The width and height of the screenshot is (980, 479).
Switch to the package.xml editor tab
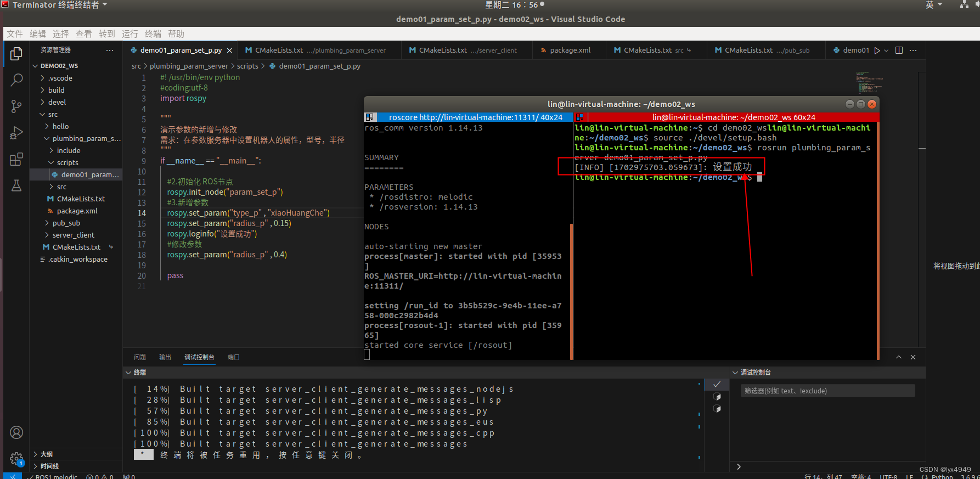tap(570, 50)
